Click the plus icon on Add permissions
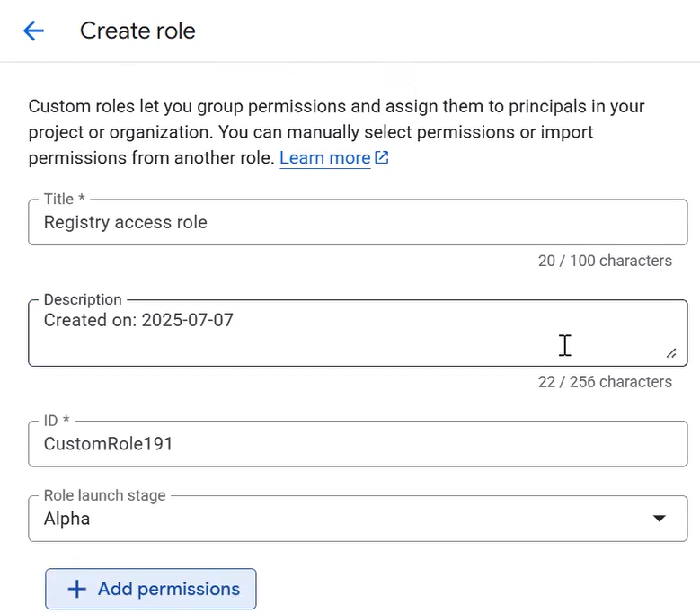Image resolution: width=700 pixels, height=613 pixels. (78, 589)
